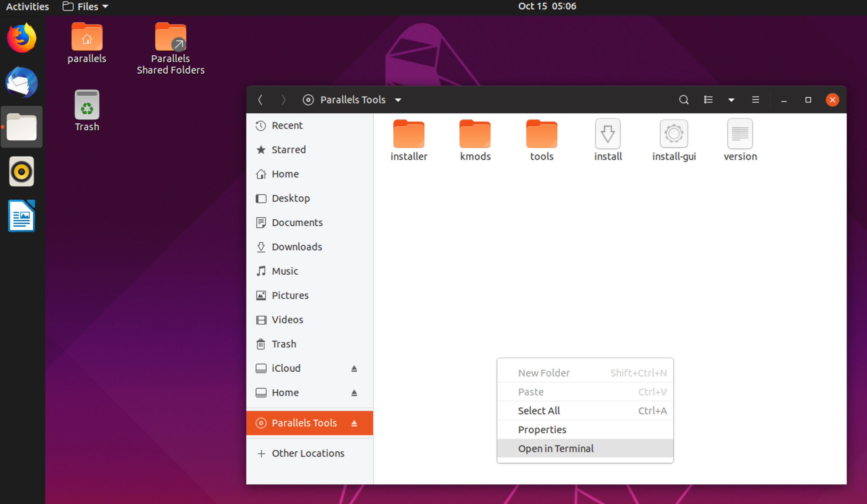Toggle list view icon in header
Viewport: 867px width, 504px height.
click(x=708, y=100)
